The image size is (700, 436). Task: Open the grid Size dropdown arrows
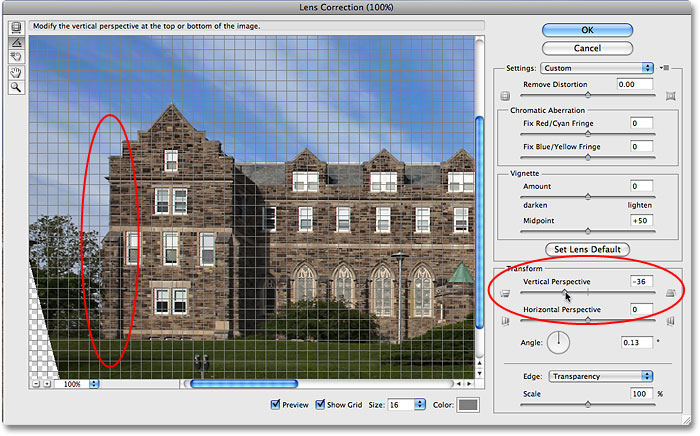(x=420, y=405)
